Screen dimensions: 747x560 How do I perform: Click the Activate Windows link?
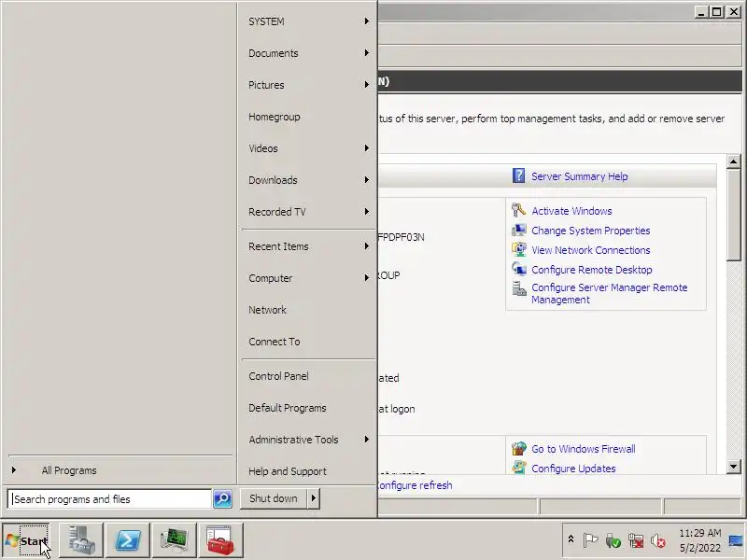pyautogui.click(x=571, y=211)
